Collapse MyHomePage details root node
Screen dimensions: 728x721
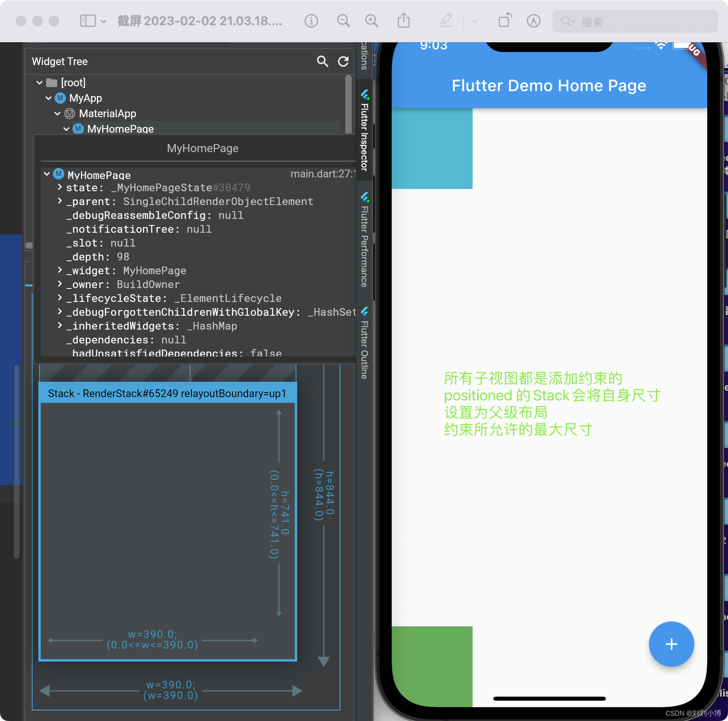(x=47, y=174)
